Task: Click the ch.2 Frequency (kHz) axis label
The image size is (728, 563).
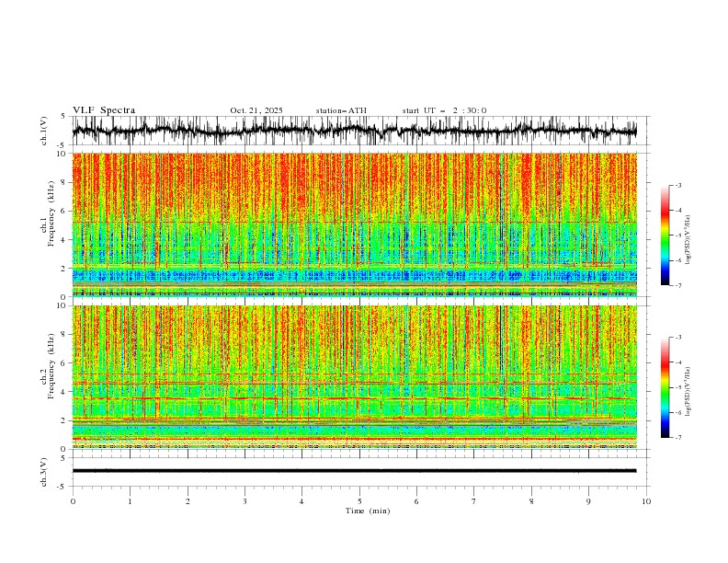Action: pos(47,366)
